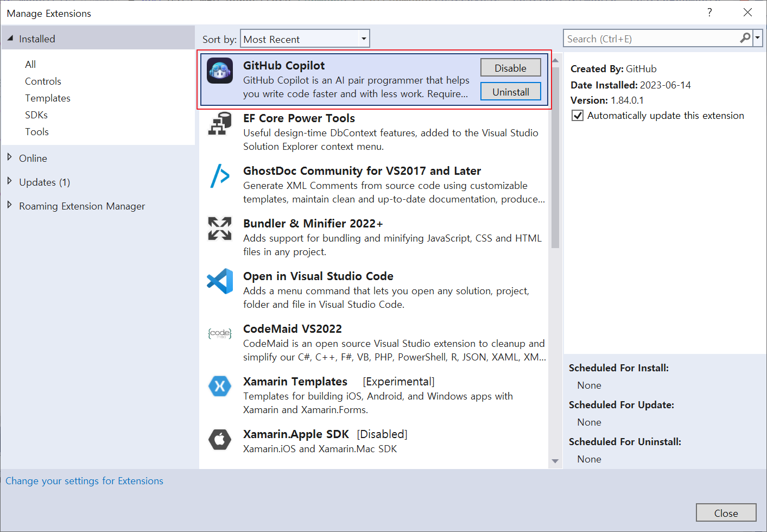The image size is (767, 532).
Task: Click the GhostDoc Community extension icon
Action: coord(220,176)
